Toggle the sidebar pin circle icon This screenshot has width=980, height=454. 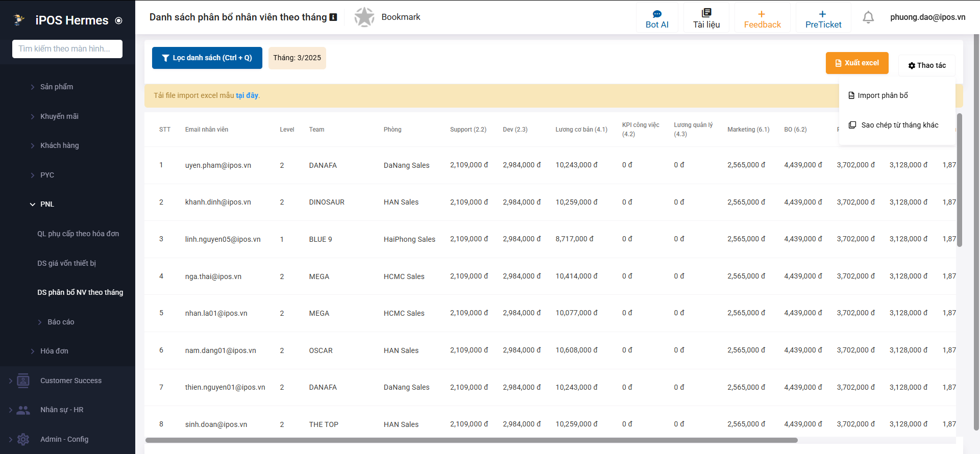119,21
